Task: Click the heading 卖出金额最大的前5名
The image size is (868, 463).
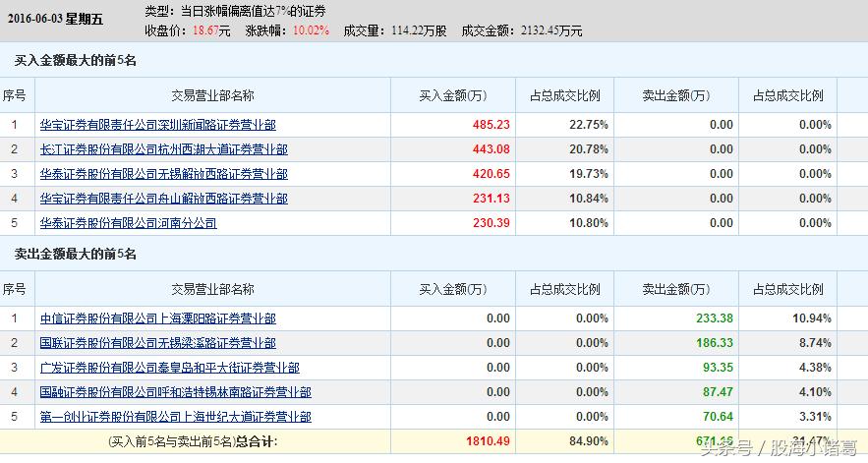Action: pyautogui.click(x=75, y=254)
